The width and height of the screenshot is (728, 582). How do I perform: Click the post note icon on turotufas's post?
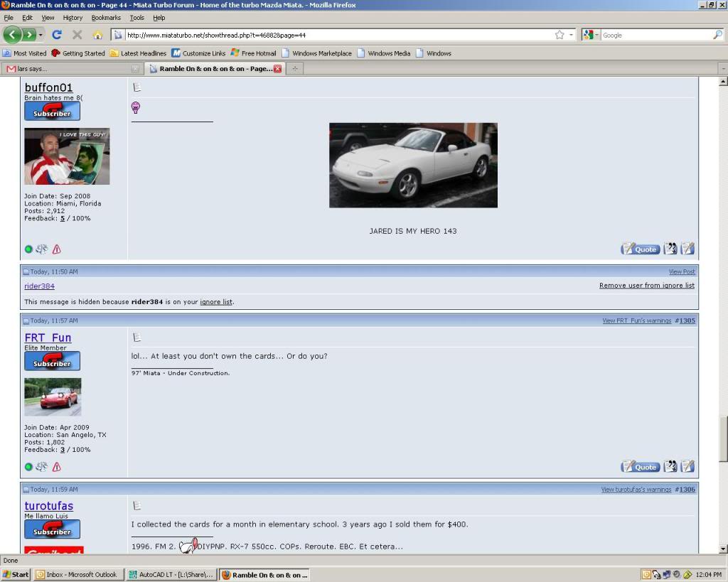[137, 505]
